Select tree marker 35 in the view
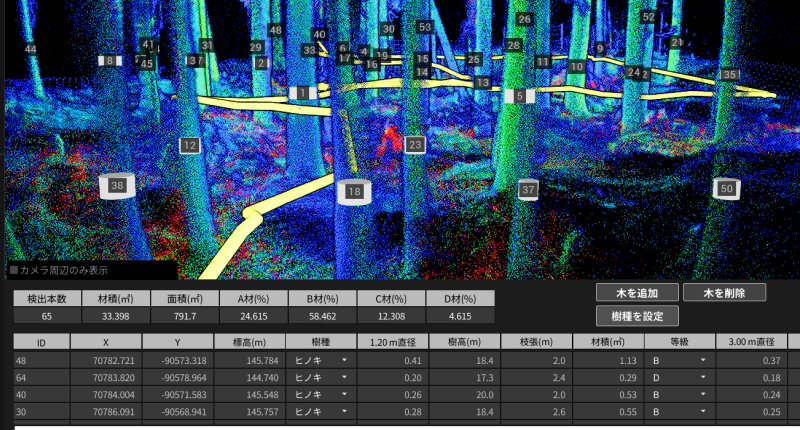800x430 pixels. tap(730, 75)
